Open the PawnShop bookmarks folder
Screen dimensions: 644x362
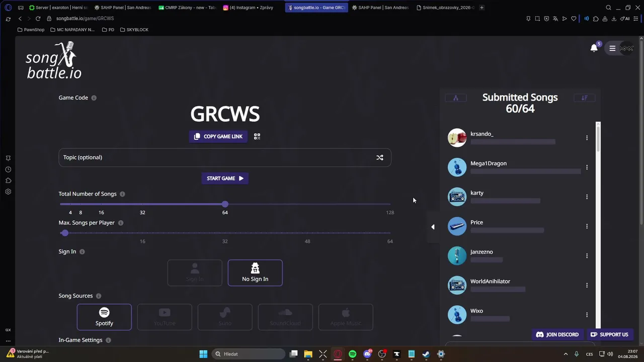tap(31, 30)
